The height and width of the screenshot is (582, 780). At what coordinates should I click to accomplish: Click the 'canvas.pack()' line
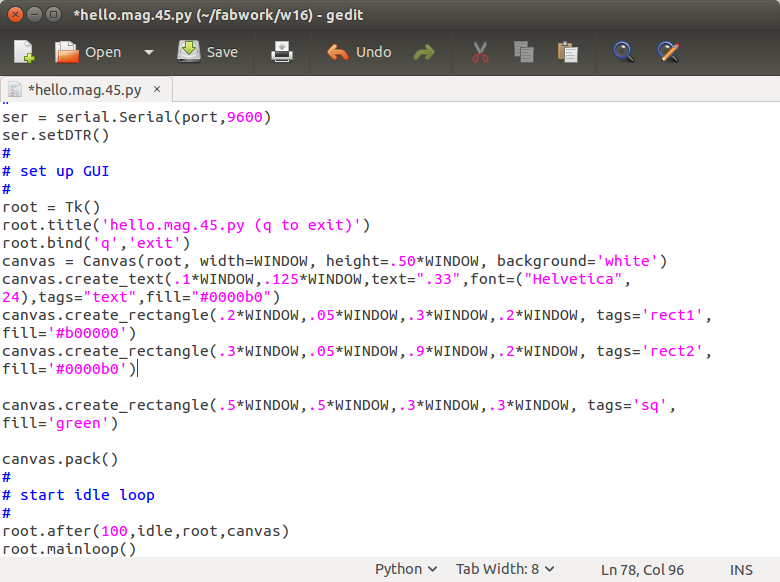click(x=60, y=459)
